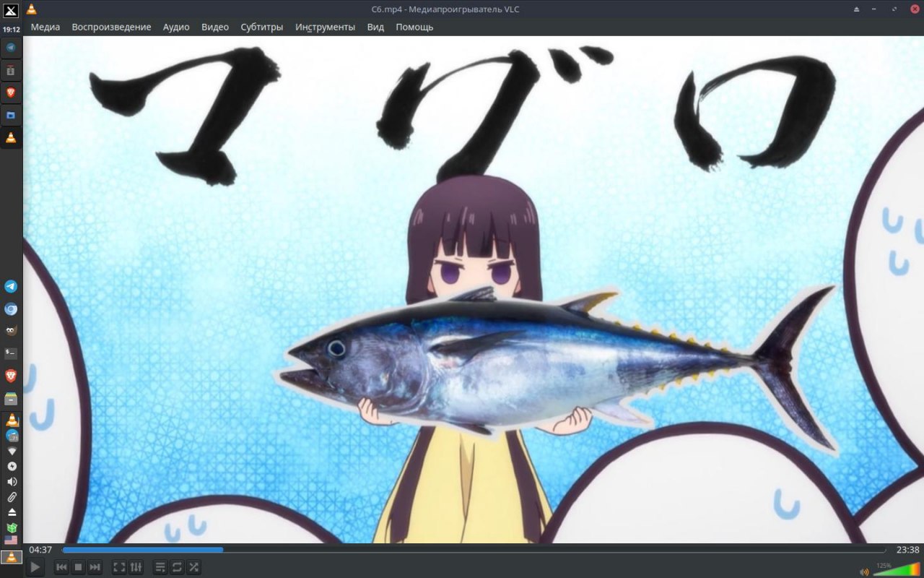Open the Помощь menu
Screen dimensions: 924x578
[414, 27]
